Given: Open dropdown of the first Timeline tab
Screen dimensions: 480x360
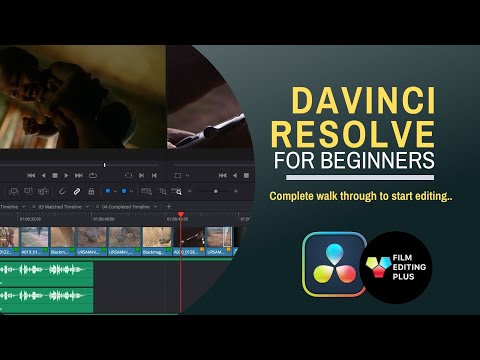Looking at the screenshot, I should point(24,207).
